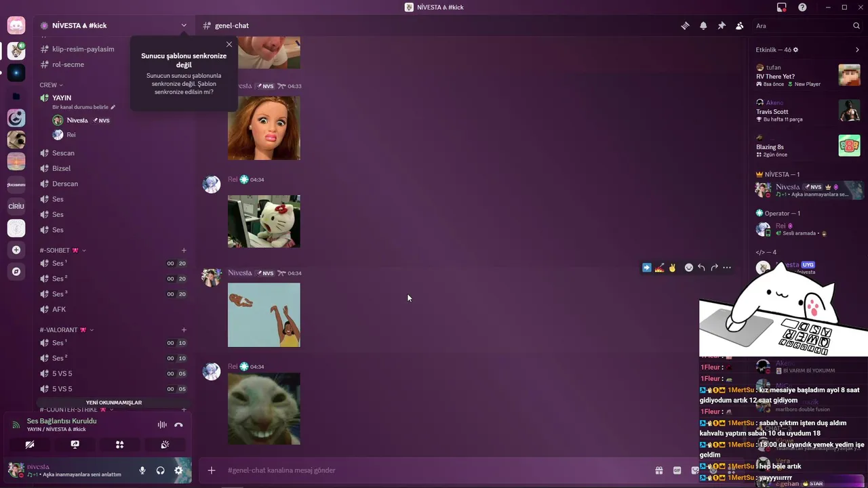The image size is (868, 488).
Task: Open Rei in Operator members list
Action: [808, 229]
